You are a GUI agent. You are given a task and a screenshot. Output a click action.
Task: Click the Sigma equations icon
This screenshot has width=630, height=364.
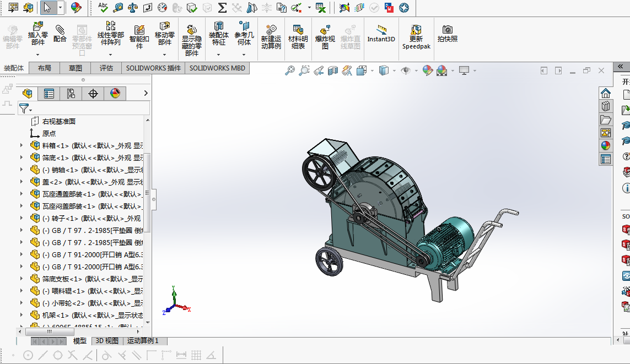pyautogui.click(x=222, y=7)
